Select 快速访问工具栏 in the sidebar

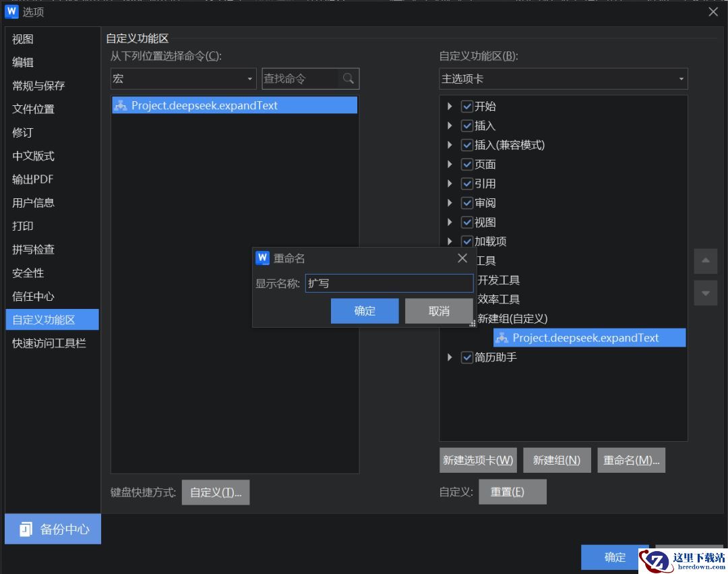(x=49, y=343)
